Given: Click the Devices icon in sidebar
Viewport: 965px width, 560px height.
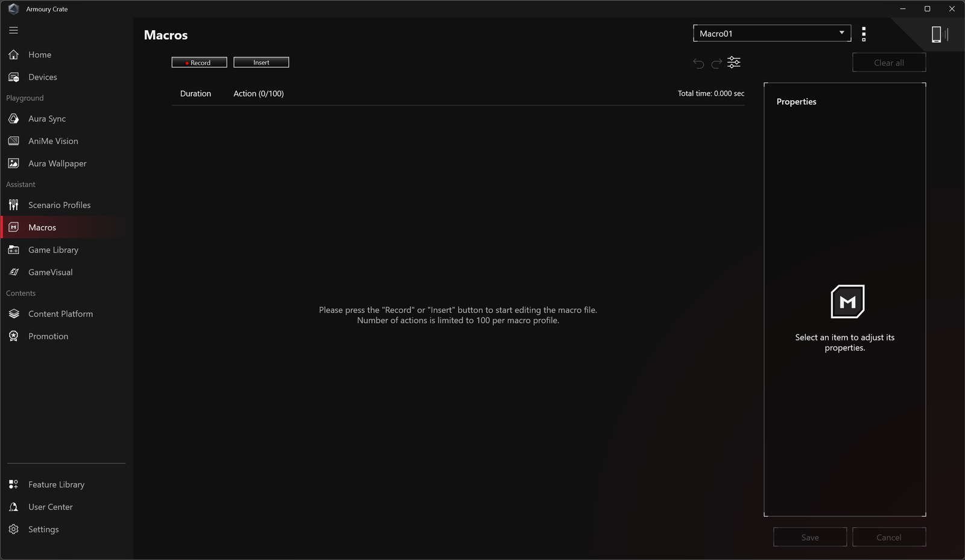Looking at the screenshot, I should [14, 77].
